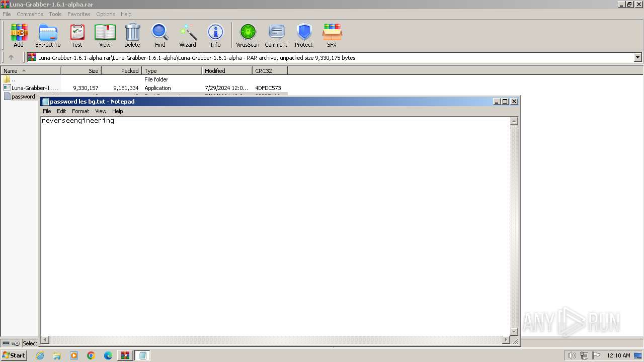Click the reverseengineering text in Notepad
Screen dimensions: 644x362
[78, 121]
